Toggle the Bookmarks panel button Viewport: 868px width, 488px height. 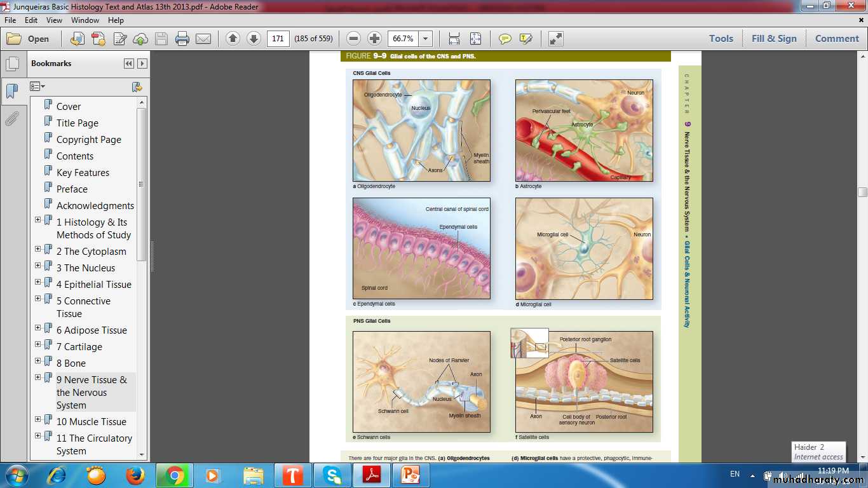(12, 91)
